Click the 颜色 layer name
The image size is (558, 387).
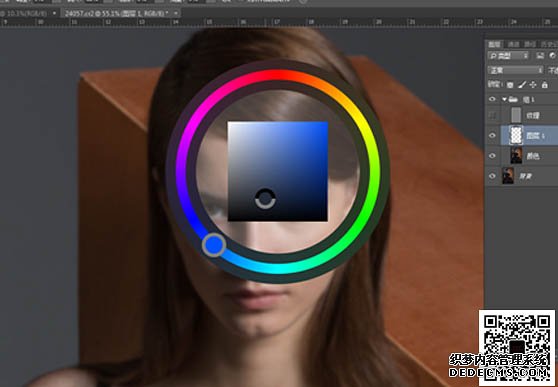[x=533, y=156]
